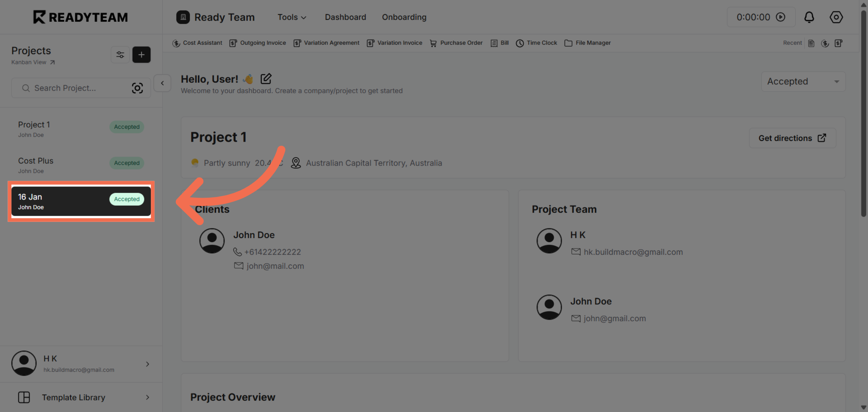Open the Onboarding tab
Viewport: 868px width, 412px height.
coord(404,17)
